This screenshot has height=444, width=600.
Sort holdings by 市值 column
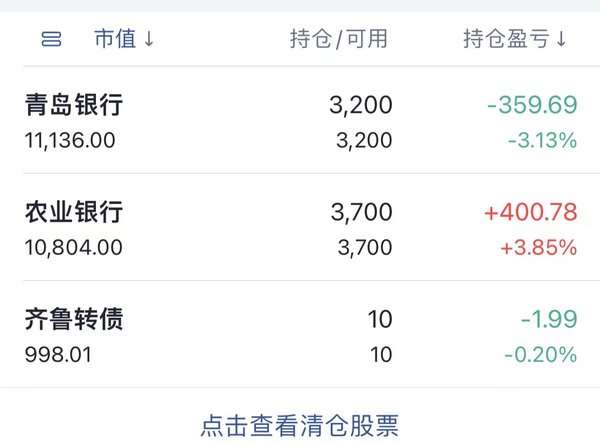pos(115,39)
